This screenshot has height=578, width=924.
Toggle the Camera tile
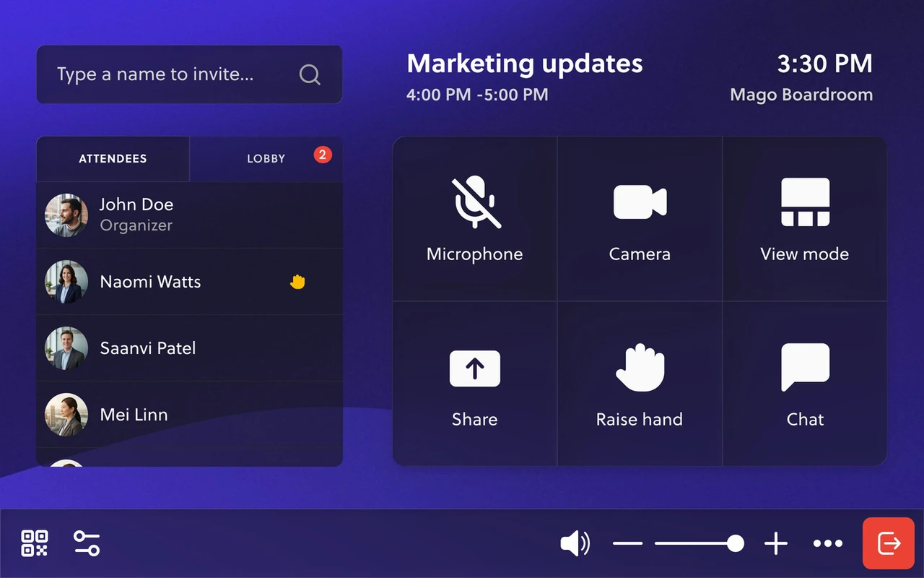(640, 219)
